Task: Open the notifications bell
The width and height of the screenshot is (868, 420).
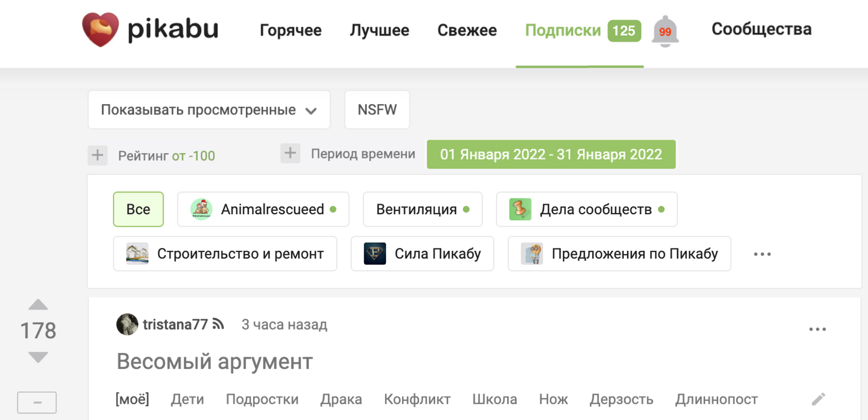Action: [x=665, y=31]
